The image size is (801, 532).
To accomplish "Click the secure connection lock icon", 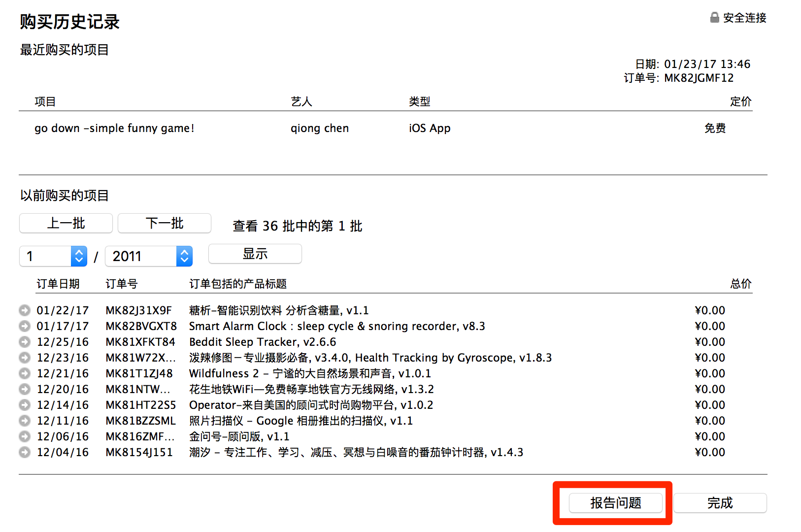I will [x=714, y=17].
